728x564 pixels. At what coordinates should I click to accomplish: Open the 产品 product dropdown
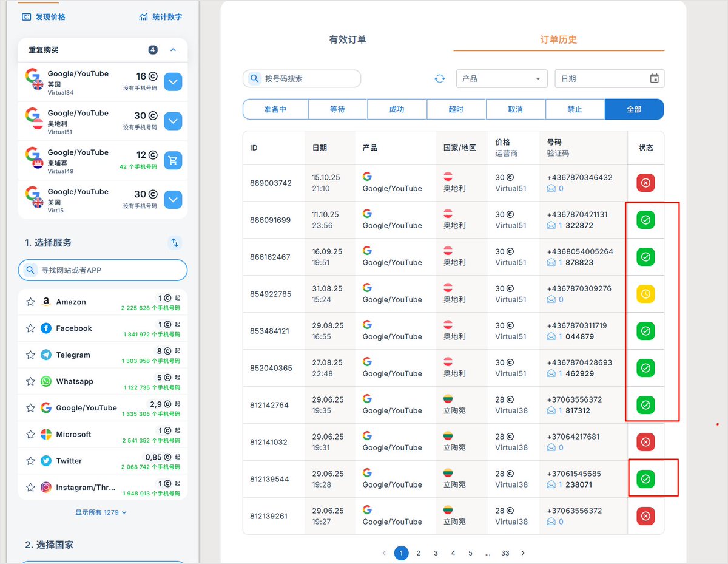501,78
